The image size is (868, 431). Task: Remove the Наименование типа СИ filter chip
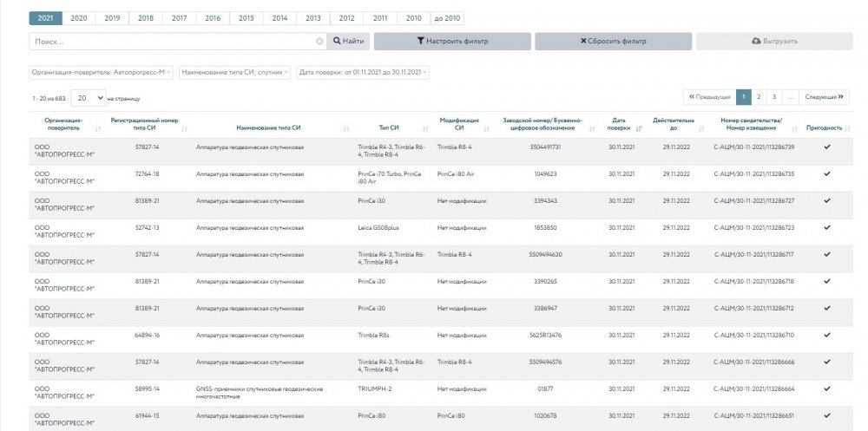[x=287, y=72]
